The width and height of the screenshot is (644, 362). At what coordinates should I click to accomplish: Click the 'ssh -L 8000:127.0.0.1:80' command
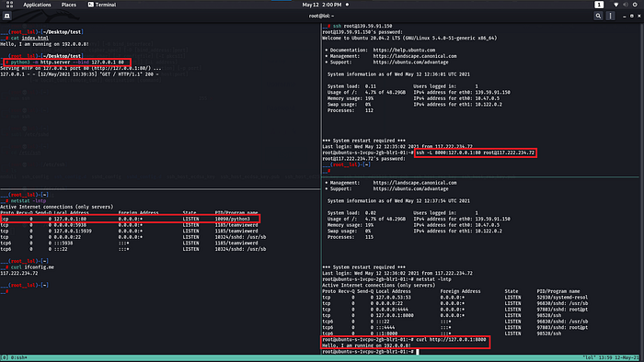coord(476,153)
